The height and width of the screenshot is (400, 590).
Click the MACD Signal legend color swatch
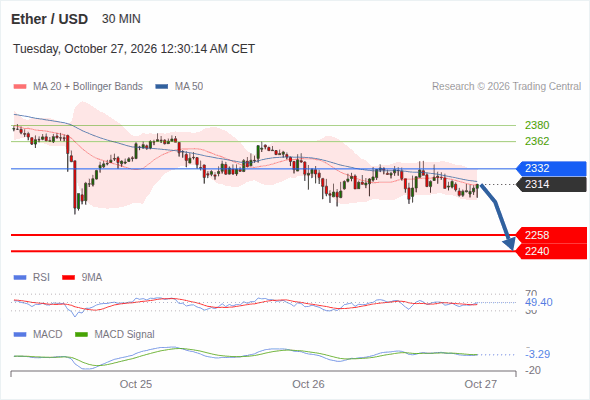81,335
